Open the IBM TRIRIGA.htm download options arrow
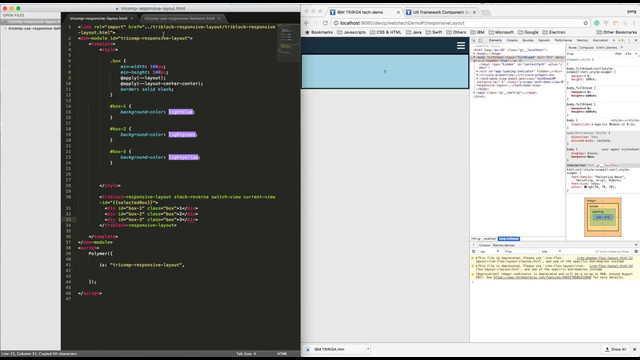 (368, 349)
